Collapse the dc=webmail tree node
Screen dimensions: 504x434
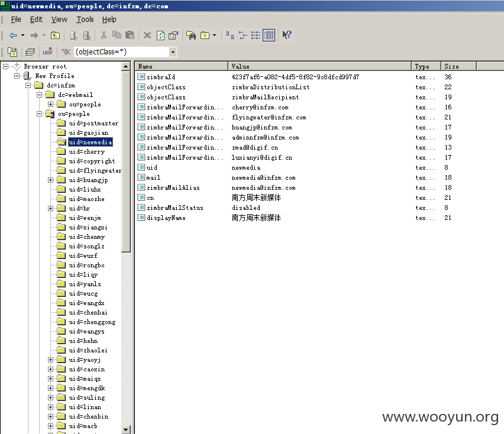coord(39,95)
